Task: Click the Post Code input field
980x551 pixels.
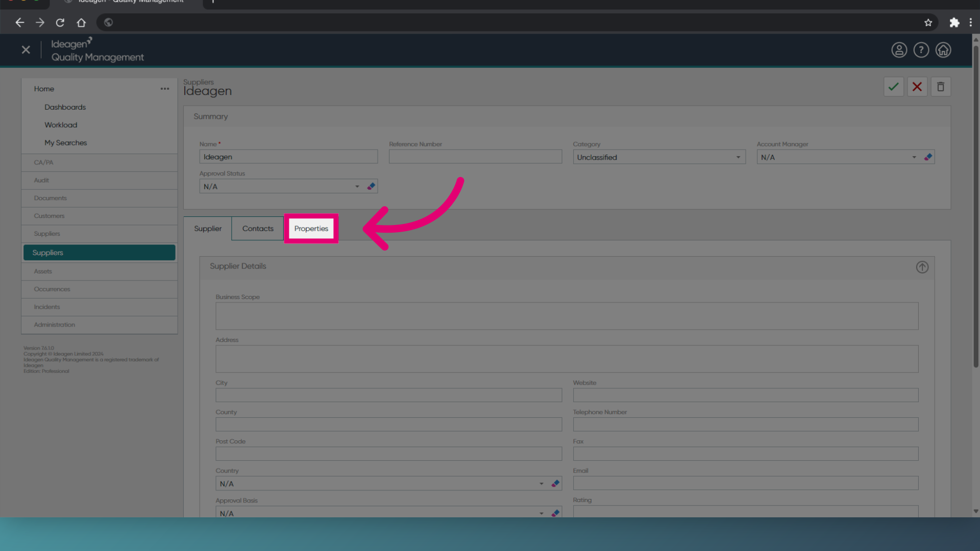Action: point(388,454)
